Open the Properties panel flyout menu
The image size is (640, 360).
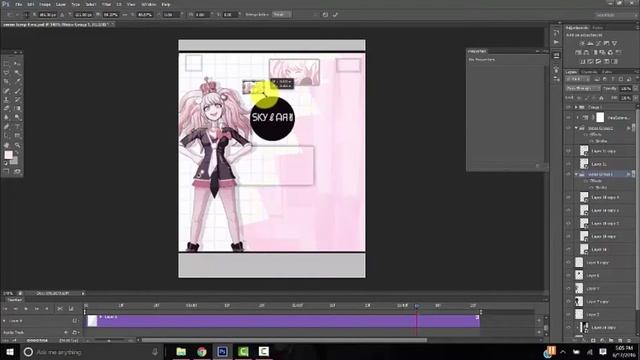pos(545,51)
